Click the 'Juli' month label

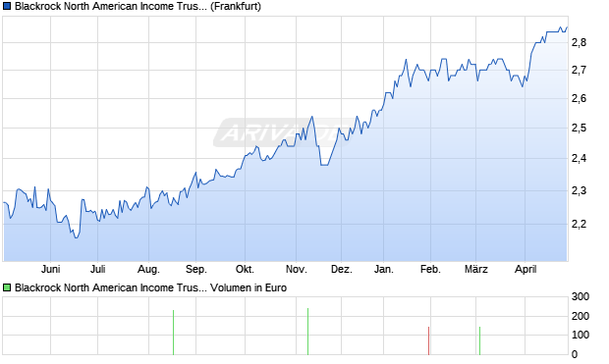[x=98, y=269]
